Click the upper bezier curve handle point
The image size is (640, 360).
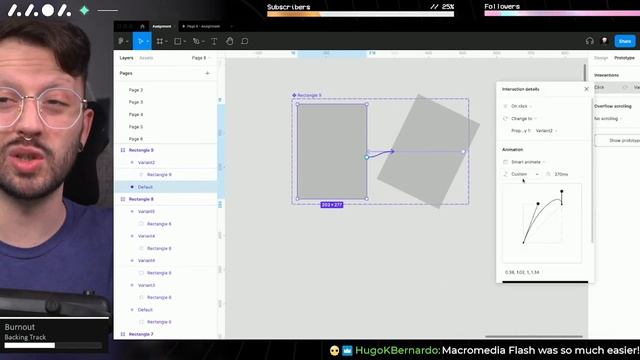[x=562, y=191]
